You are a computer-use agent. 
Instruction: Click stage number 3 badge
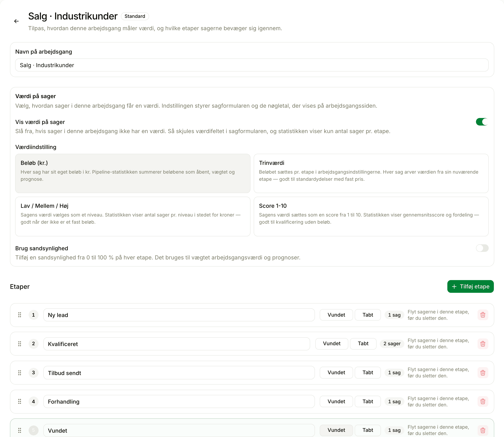(x=33, y=373)
